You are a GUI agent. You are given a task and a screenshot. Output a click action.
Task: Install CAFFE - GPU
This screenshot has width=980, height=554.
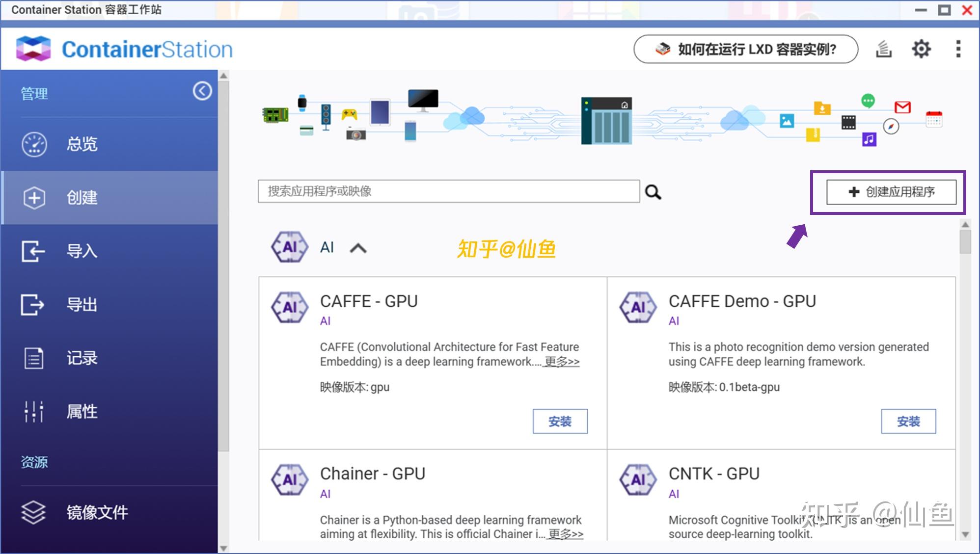tap(560, 422)
